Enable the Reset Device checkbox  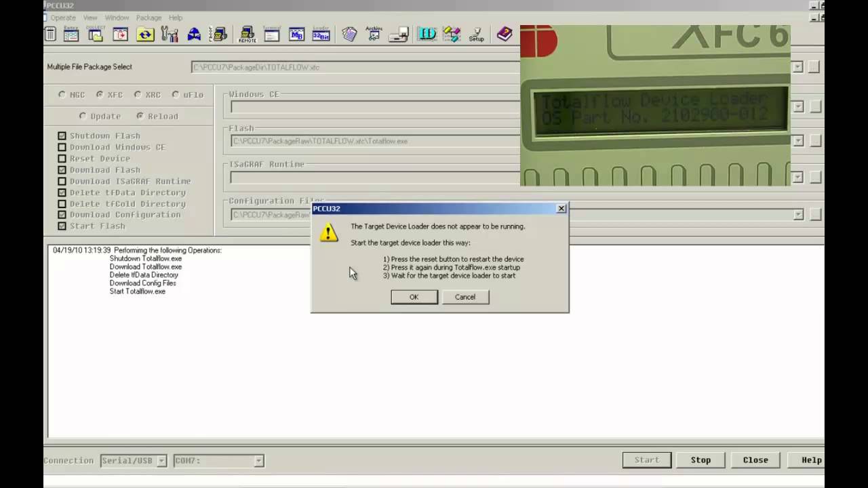[x=62, y=159]
